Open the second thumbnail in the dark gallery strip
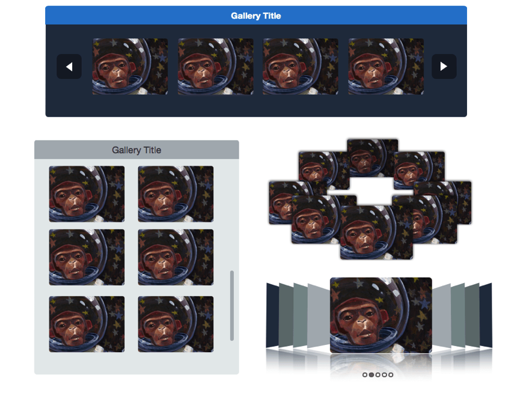 tap(215, 67)
